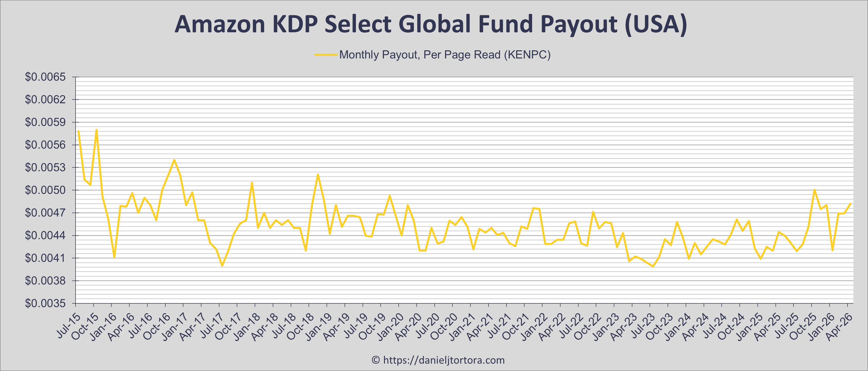
Task: Click the x-axis label Jul-16
Action: [x=140, y=327]
